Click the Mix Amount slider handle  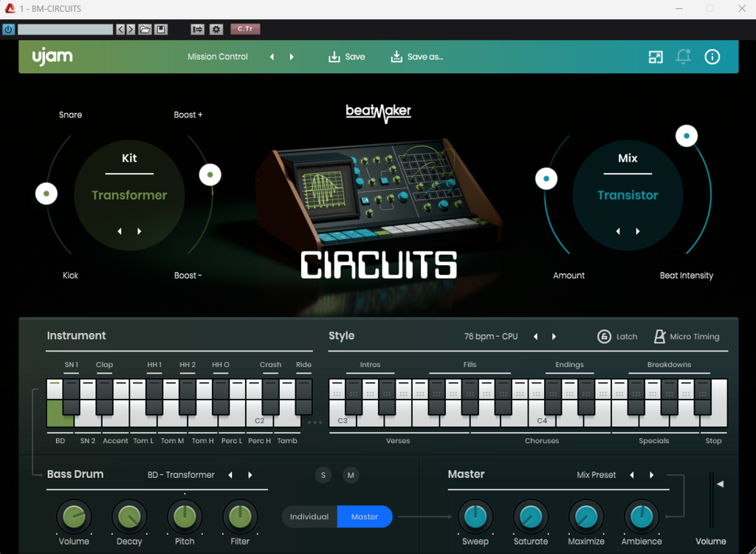[546, 179]
